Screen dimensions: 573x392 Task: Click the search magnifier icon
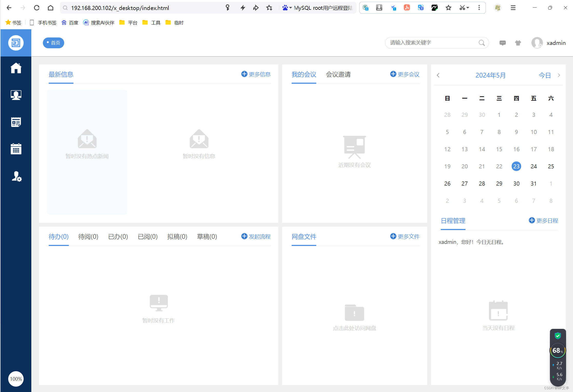482,43
